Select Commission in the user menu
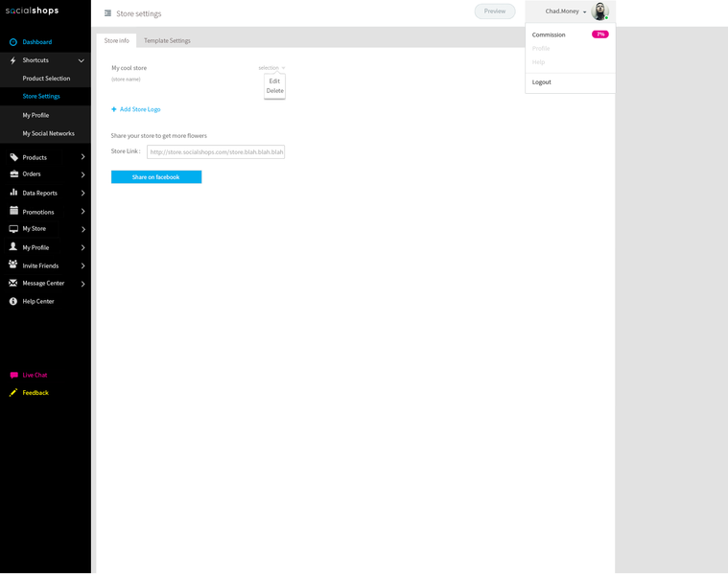 tap(549, 34)
